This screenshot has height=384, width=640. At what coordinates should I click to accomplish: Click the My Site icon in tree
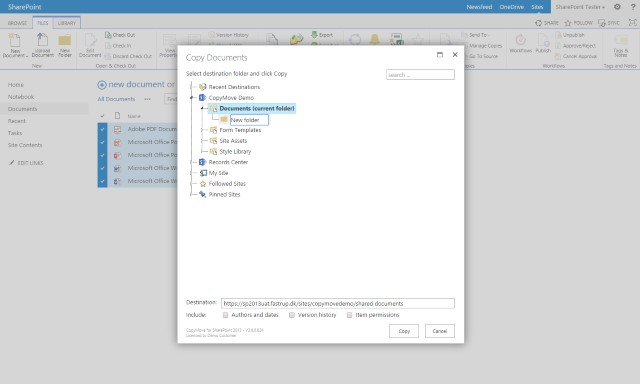point(202,173)
